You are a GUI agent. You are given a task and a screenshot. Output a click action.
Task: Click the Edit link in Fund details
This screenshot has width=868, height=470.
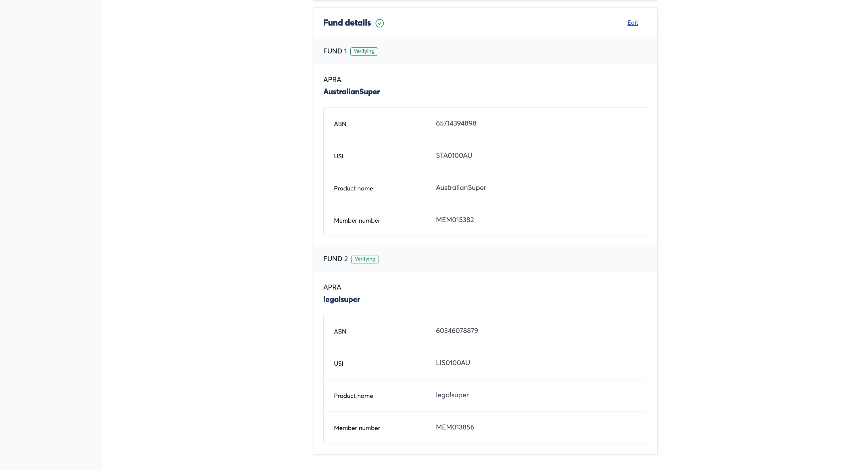pos(633,23)
